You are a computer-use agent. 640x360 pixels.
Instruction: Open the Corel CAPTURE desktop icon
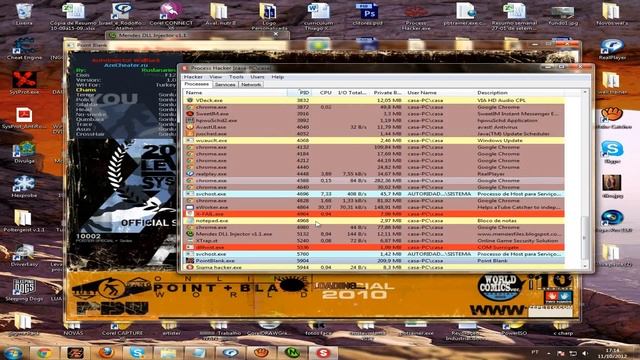tap(122, 329)
